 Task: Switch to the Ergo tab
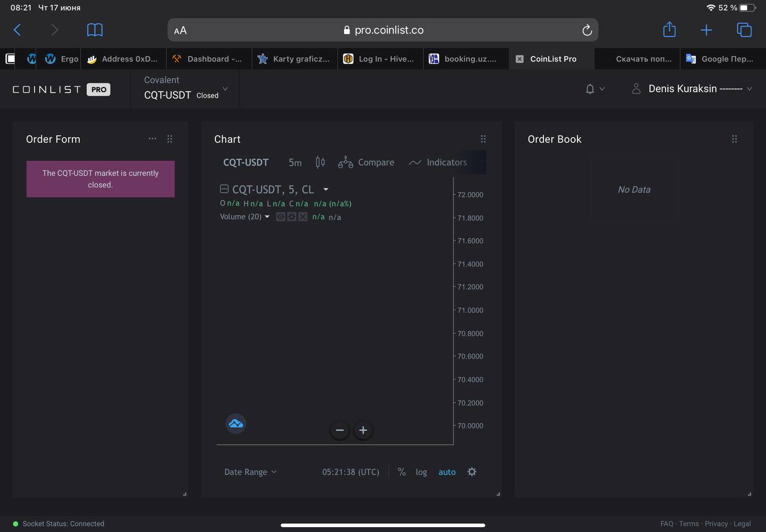coord(62,59)
